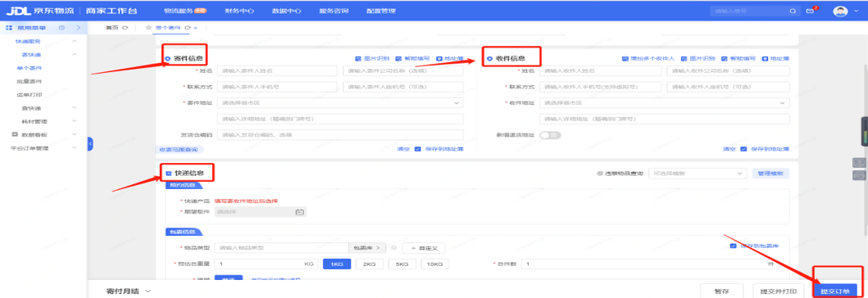Click the calendar icon in 期望取件 field
This screenshot has height=298, width=868.
coord(299,211)
